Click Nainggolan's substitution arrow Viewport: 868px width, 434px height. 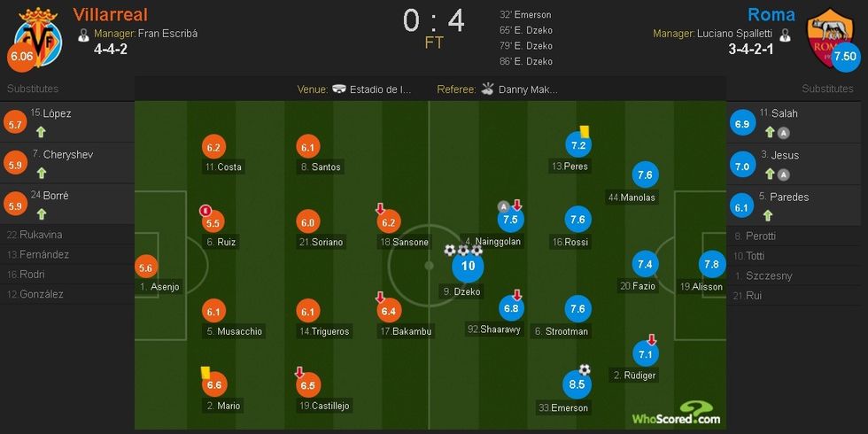pyautogui.click(x=517, y=205)
